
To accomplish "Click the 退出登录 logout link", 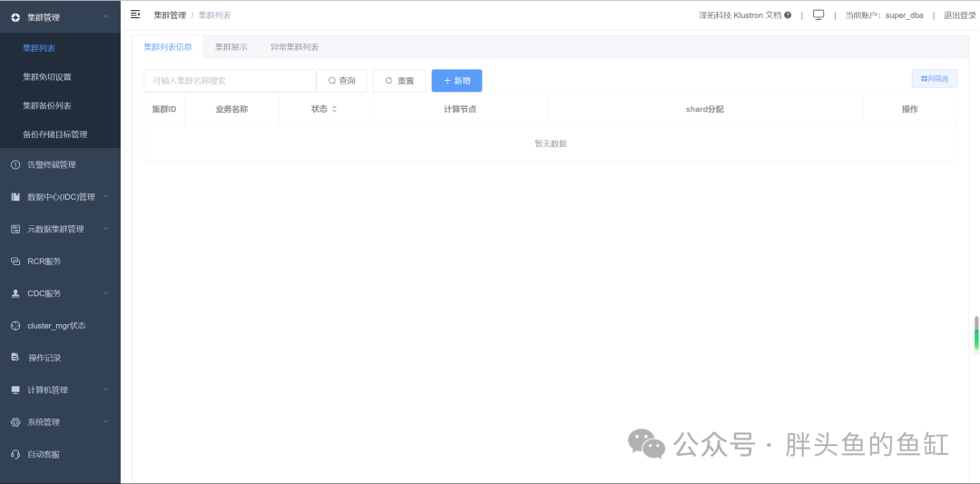I will (x=960, y=15).
